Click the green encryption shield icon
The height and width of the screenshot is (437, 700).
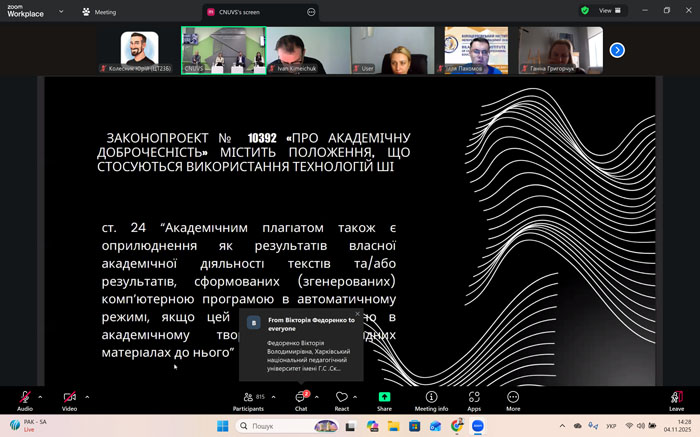(585, 11)
